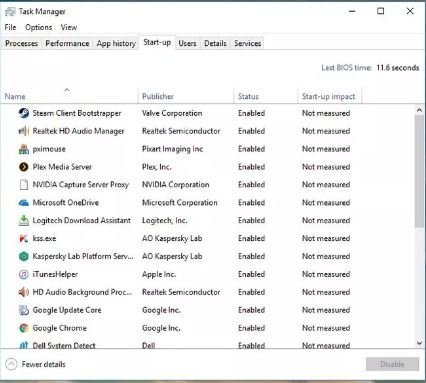426x383 pixels.
Task: Switch to the Details tab
Action: pyautogui.click(x=215, y=43)
